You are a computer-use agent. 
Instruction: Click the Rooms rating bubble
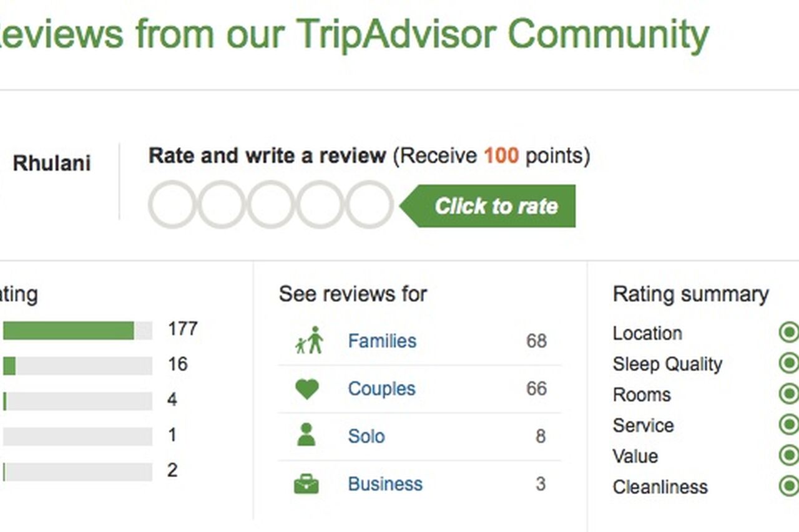pos(790,394)
